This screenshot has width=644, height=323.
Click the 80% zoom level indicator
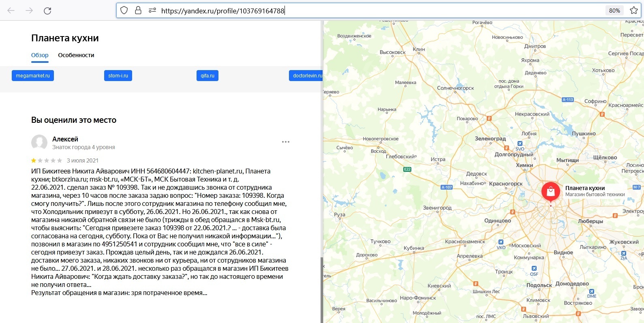pyautogui.click(x=614, y=11)
